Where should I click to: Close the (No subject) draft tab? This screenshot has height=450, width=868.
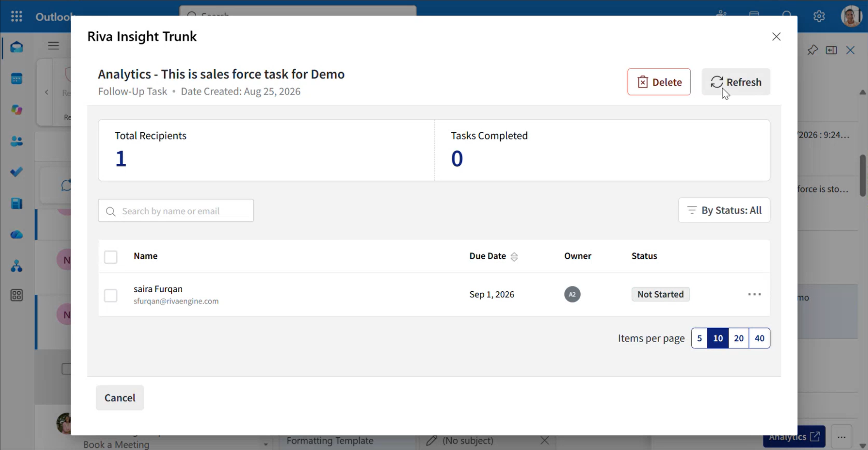[545, 440]
